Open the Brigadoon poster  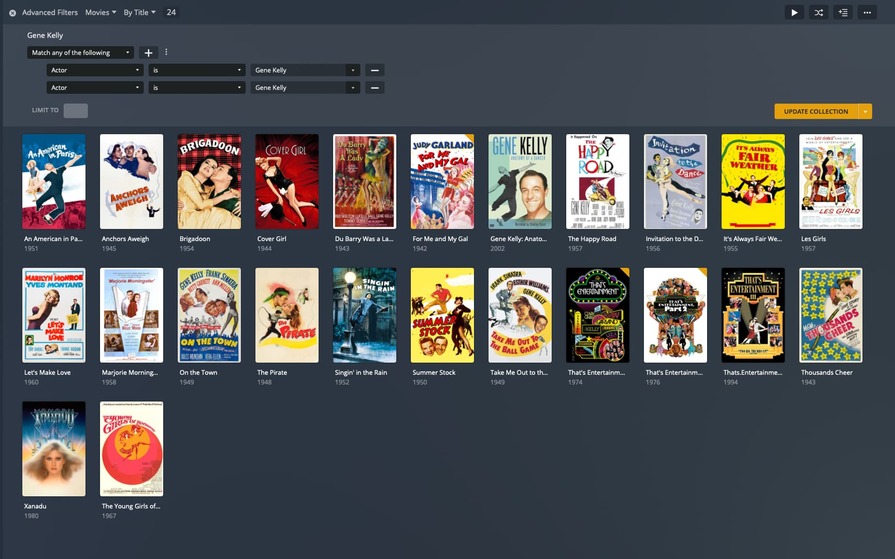209,182
